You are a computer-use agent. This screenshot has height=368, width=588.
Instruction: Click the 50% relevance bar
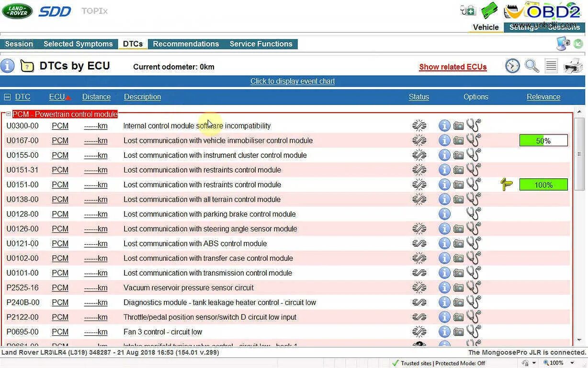point(543,140)
